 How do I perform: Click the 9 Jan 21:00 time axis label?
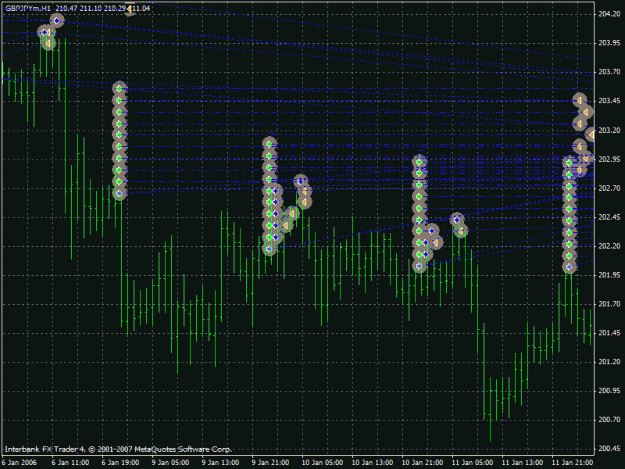click(270, 463)
